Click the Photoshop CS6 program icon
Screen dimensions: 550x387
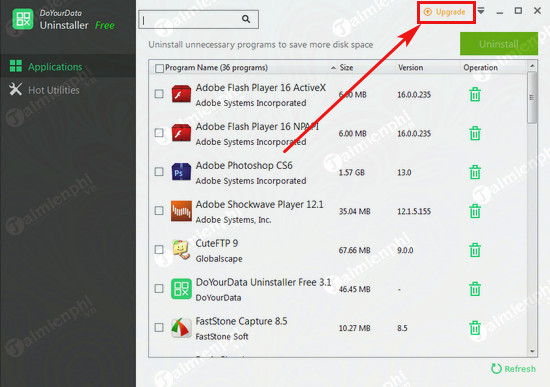coord(181,172)
